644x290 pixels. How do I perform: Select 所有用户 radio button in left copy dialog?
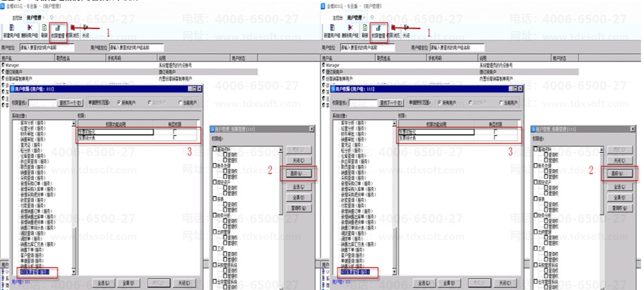(120, 103)
